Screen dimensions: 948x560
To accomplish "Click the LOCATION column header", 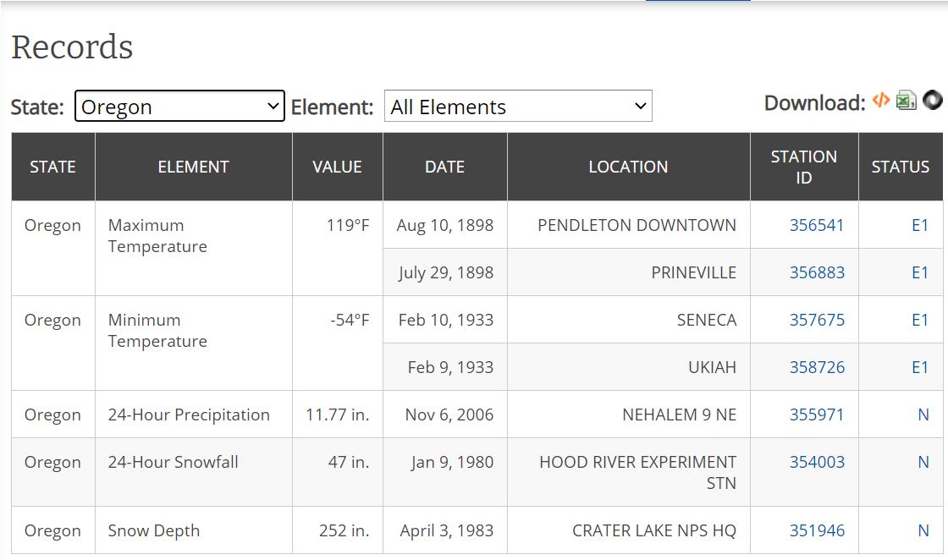I will point(628,167).
